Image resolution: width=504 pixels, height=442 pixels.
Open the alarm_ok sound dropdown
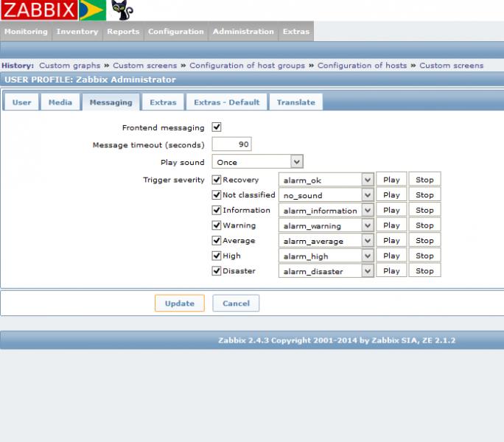tap(326, 180)
